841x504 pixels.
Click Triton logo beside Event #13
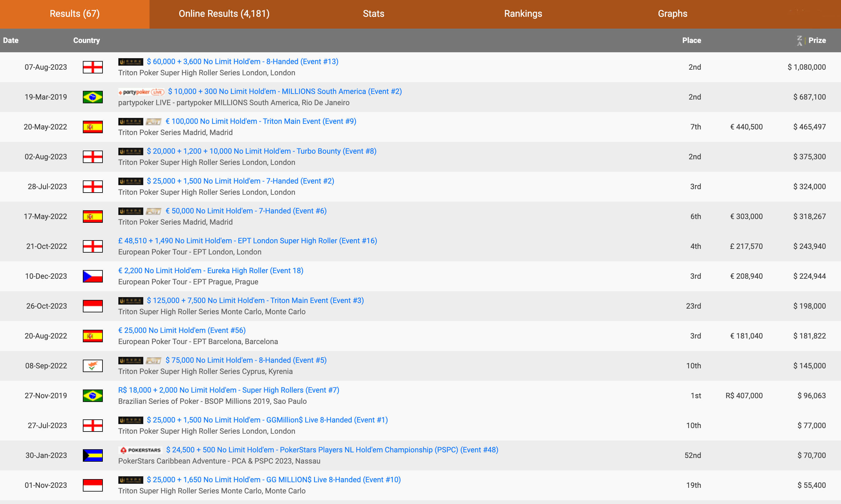131,62
